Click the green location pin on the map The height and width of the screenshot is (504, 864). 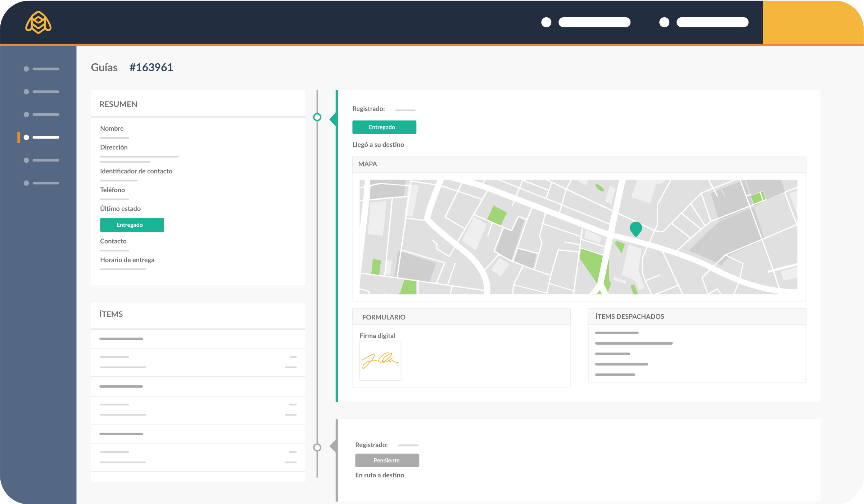click(x=636, y=229)
